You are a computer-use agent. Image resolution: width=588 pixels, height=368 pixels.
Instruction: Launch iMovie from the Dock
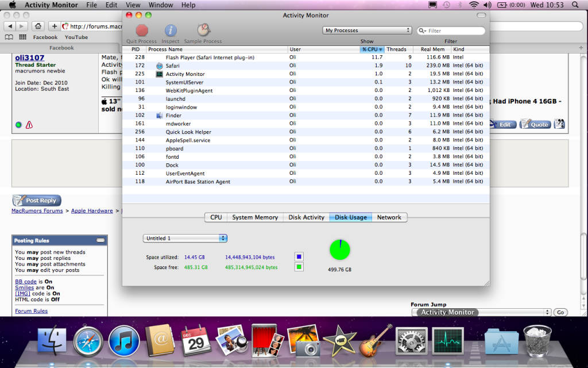pos(339,341)
